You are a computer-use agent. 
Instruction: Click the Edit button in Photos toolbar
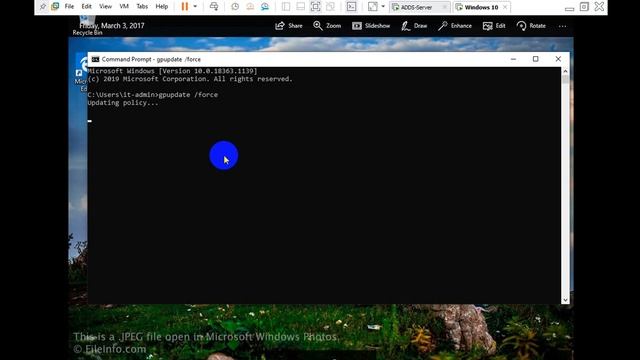coord(494,26)
